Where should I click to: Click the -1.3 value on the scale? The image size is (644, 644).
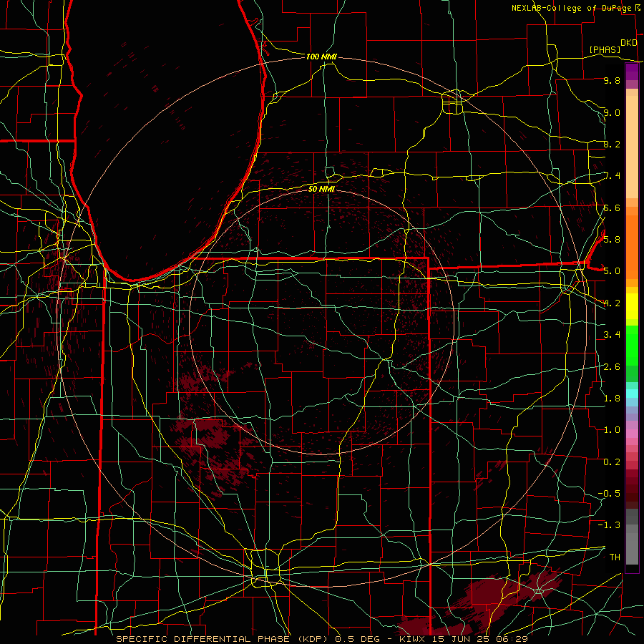[609, 525]
